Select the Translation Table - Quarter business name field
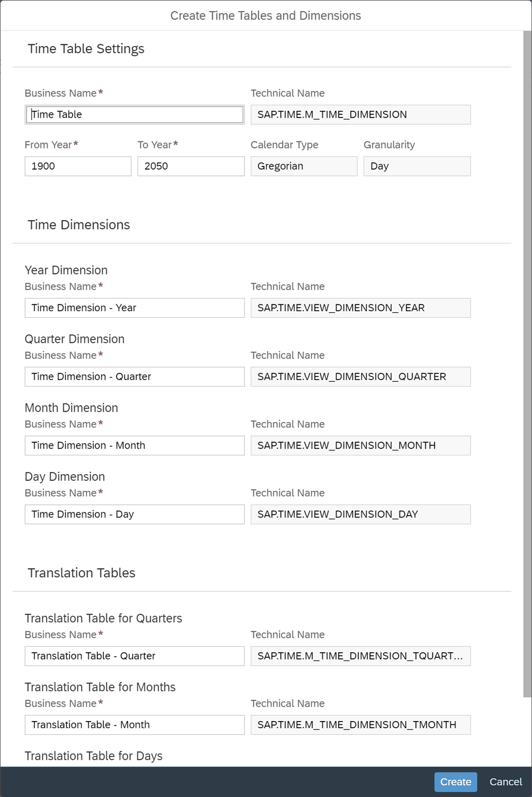Screen dimensions: 532x797 134,656
